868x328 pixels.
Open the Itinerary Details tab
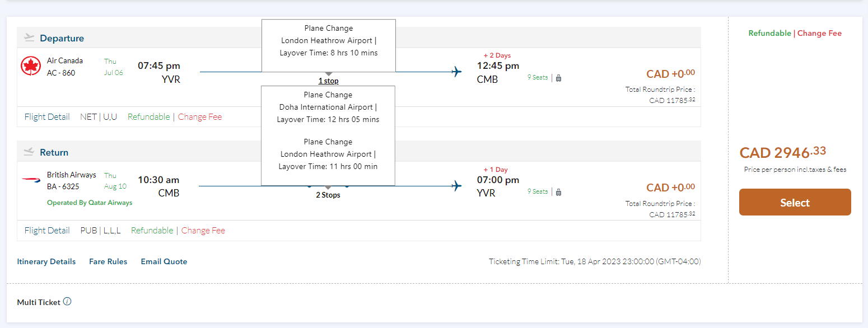click(x=46, y=261)
